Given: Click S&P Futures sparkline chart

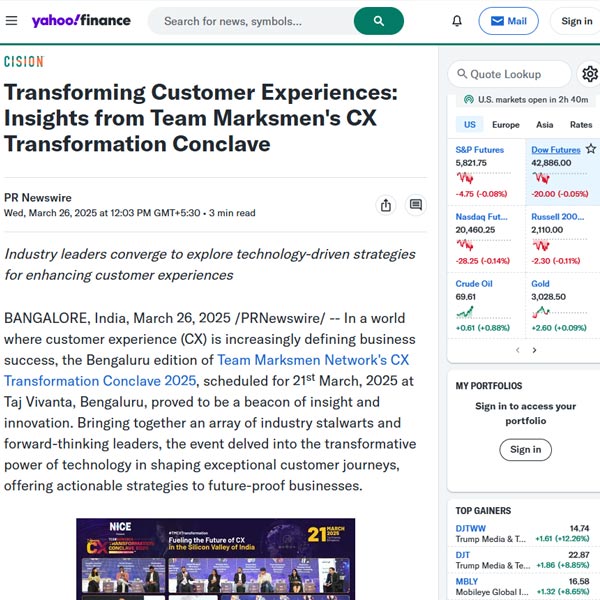Looking at the screenshot, I should [x=483, y=178].
